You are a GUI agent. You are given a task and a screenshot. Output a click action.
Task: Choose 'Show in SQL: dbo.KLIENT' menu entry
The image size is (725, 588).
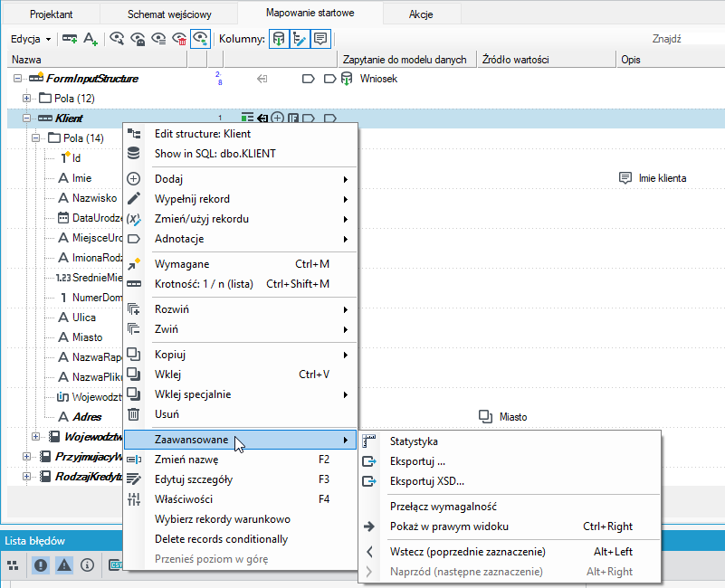point(241,154)
